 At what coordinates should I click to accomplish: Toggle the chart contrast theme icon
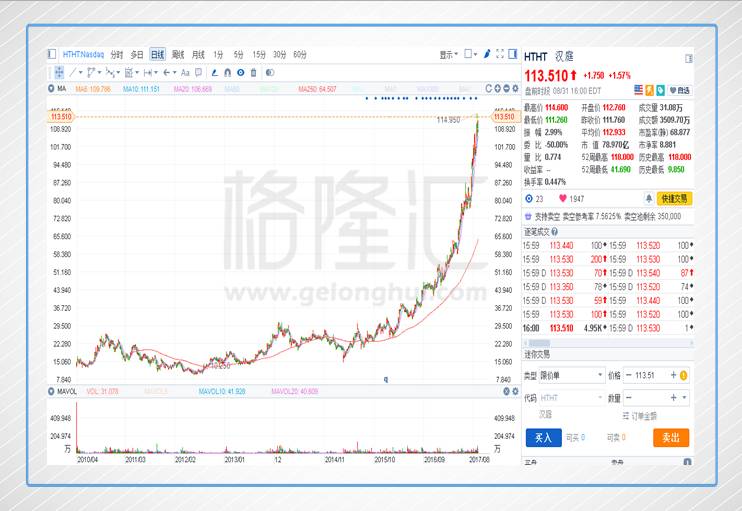pyautogui.click(x=270, y=72)
